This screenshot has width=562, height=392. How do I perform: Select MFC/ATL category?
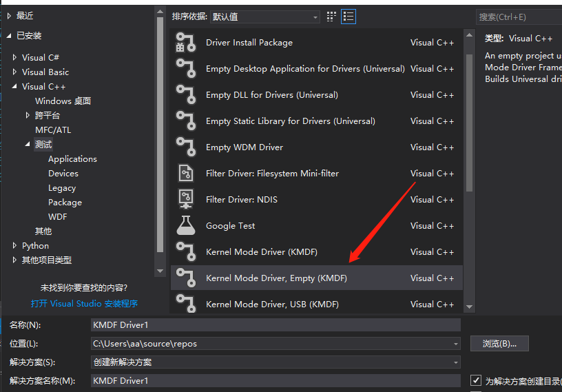53,130
